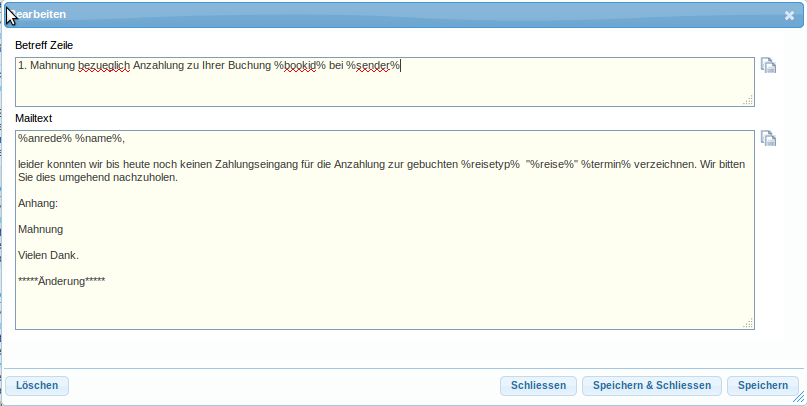Click the Vielen Dank. line in the mail body
Screen dimensions: 807x406
48,255
